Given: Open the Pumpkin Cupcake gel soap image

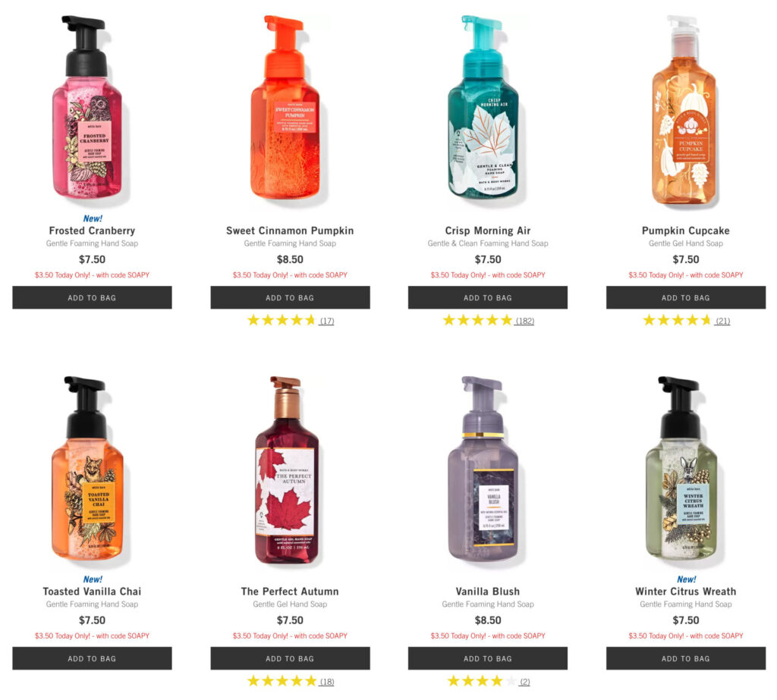Looking at the screenshot, I should (x=684, y=110).
